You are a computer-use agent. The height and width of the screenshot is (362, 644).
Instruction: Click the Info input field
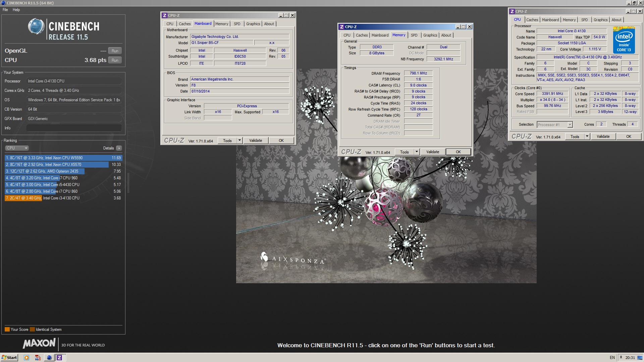[74, 128]
